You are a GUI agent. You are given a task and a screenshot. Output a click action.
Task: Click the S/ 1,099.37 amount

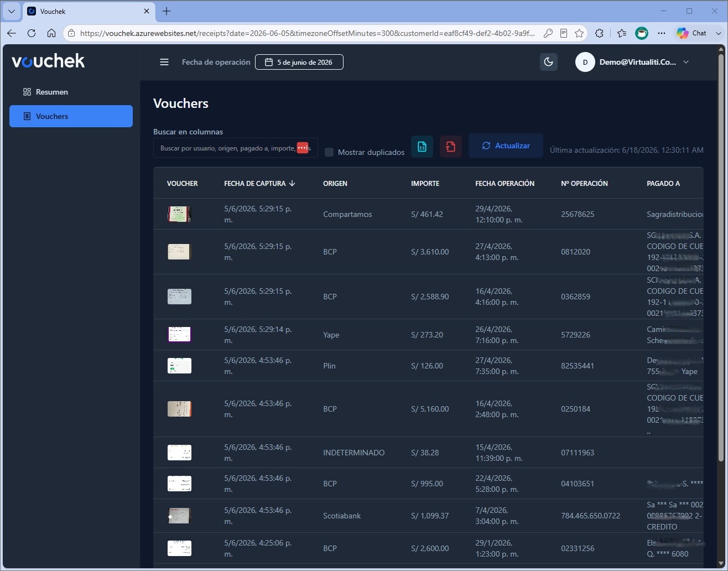pos(430,516)
